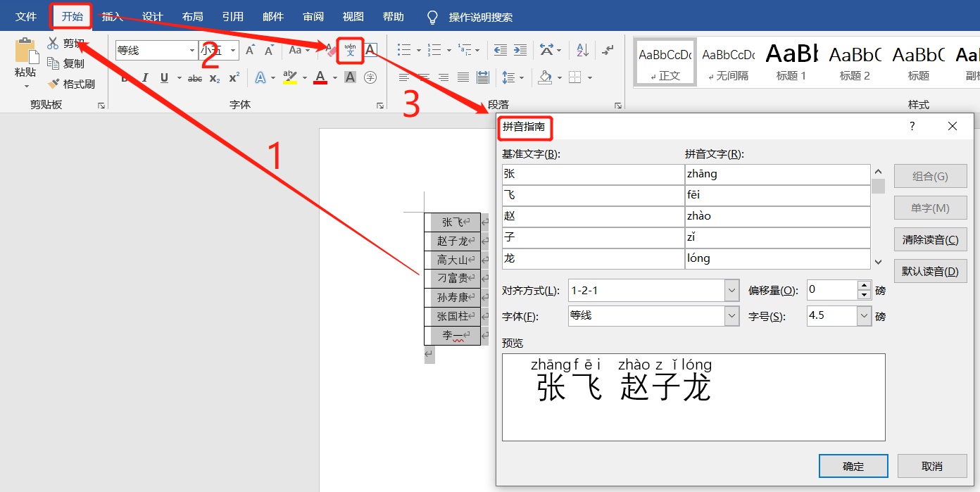Switch to the Layout (布局) tab
This screenshot has width=980, height=492.
coord(192,17)
